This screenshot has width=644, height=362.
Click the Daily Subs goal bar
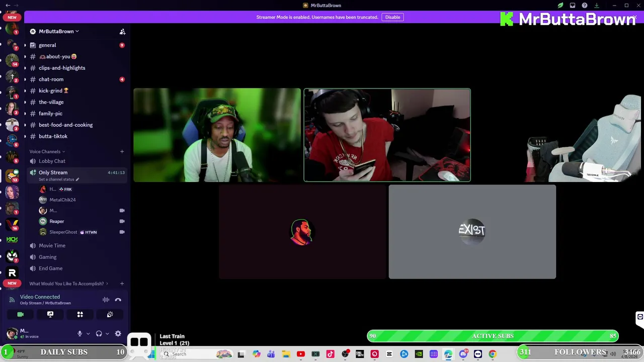pyautogui.click(x=64, y=352)
